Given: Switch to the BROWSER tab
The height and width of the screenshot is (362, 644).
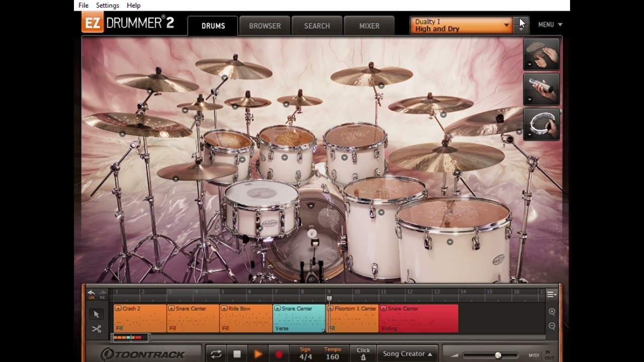Looking at the screenshot, I should click(x=265, y=26).
